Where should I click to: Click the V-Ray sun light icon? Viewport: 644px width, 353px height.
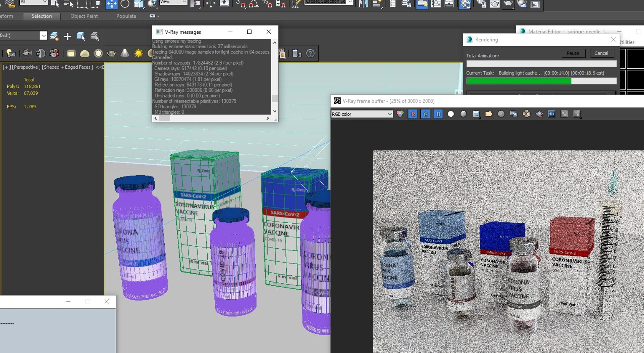click(x=138, y=53)
